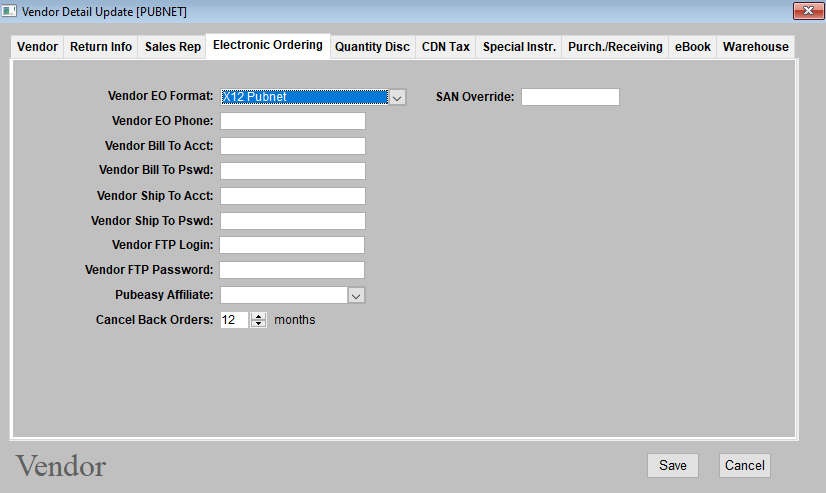Click into the Vendor FTP Login field
Screen dimensions: 826x493
pyautogui.click(x=292, y=245)
